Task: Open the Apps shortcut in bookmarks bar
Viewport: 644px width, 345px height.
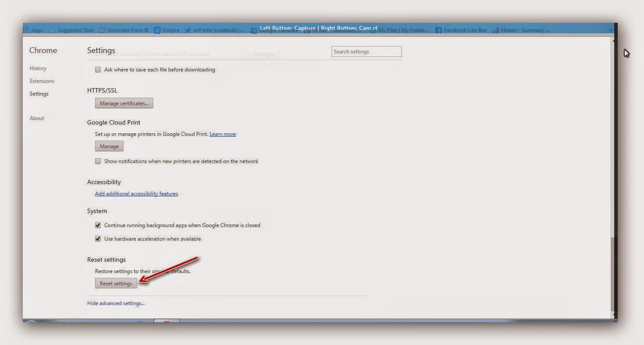Action: pyautogui.click(x=33, y=30)
